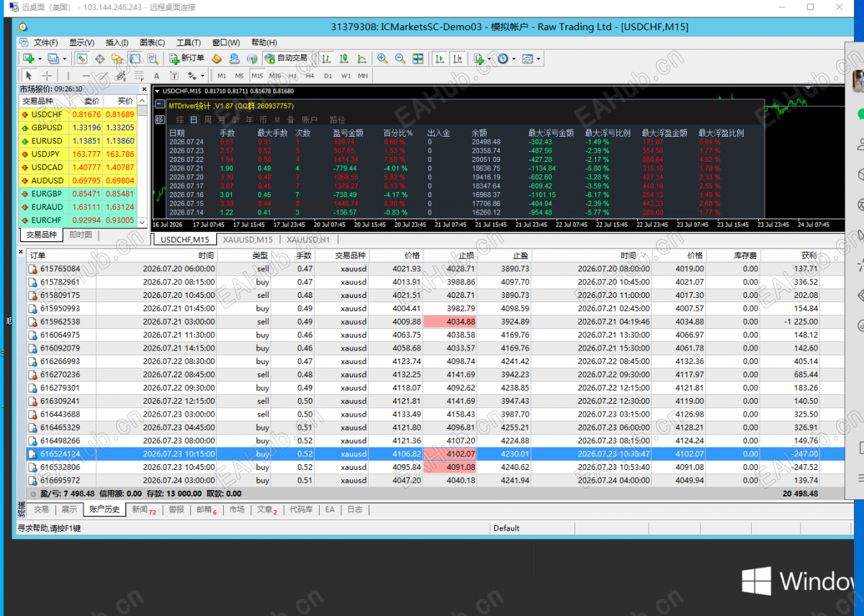Open the USDCHF,M15 chart title triangle menu
This screenshot has width=864, height=616.
(x=158, y=91)
